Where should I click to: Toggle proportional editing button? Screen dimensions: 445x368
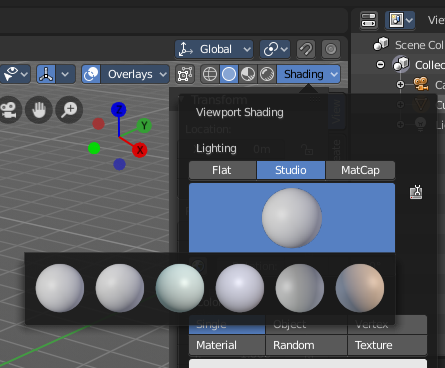331,49
